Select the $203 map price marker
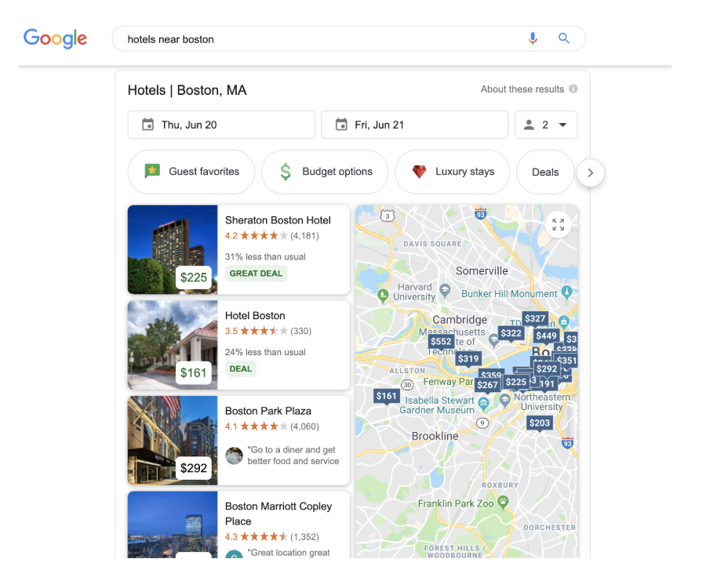The height and width of the screenshot is (577, 728). point(540,423)
